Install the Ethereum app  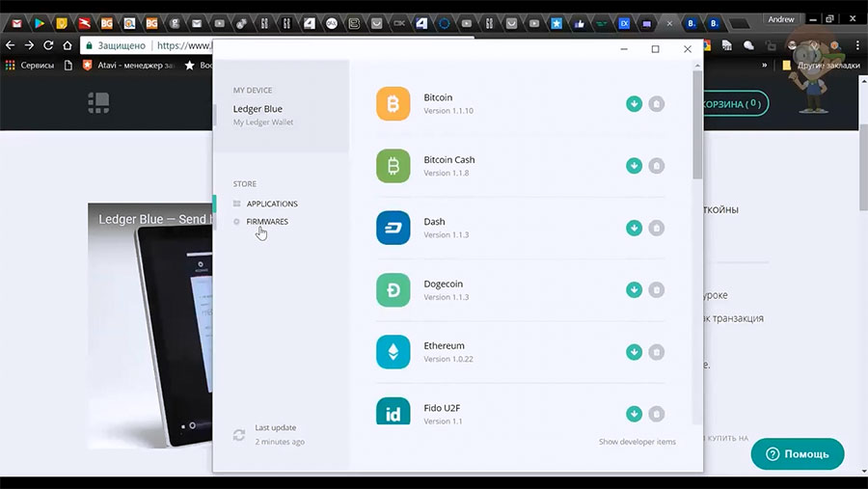[x=634, y=352]
